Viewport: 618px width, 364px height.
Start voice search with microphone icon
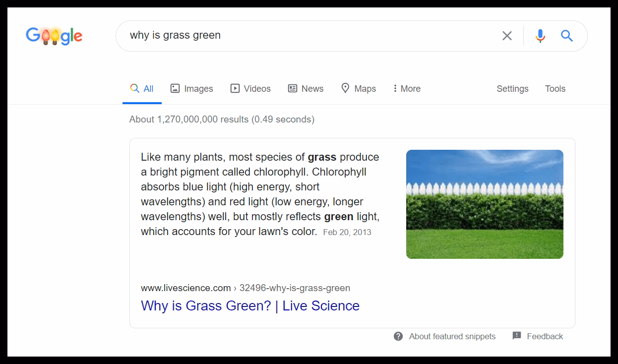(540, 36)
